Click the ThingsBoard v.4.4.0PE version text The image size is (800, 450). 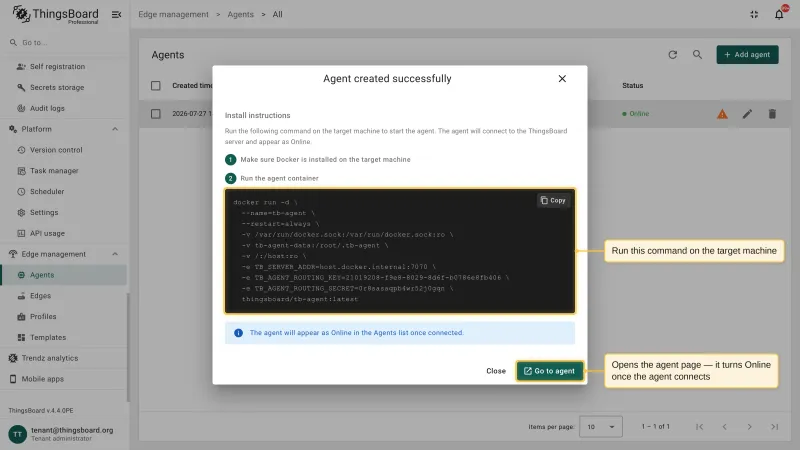tap(41, 410)
